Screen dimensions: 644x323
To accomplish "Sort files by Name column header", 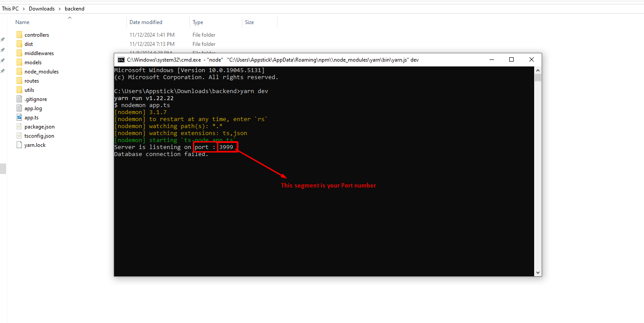I will tap(22, 22).
